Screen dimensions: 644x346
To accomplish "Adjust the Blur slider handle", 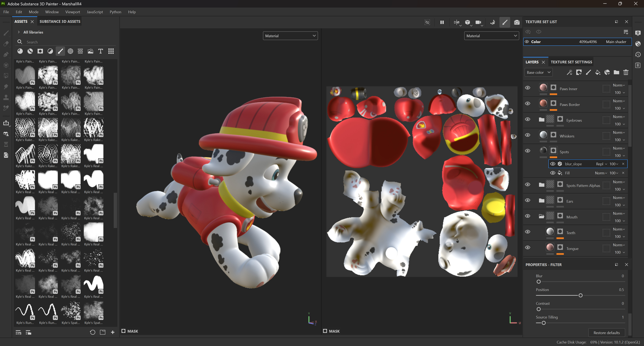I will (539, 282).
